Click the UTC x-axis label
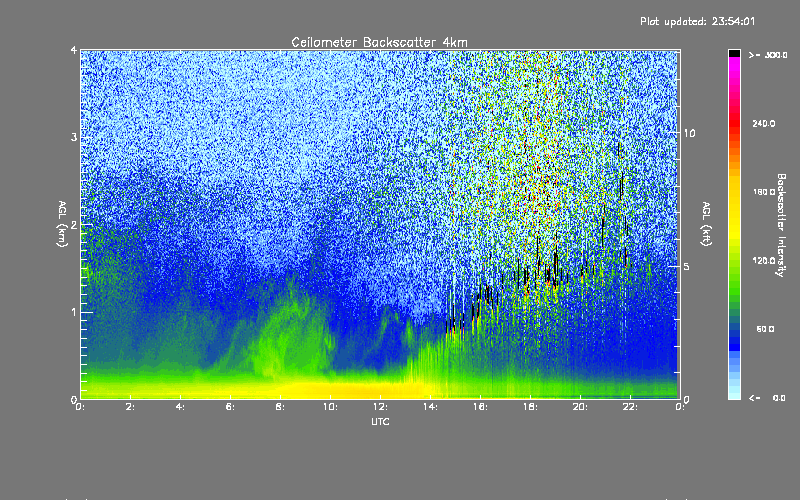 [x=380, y=421]
